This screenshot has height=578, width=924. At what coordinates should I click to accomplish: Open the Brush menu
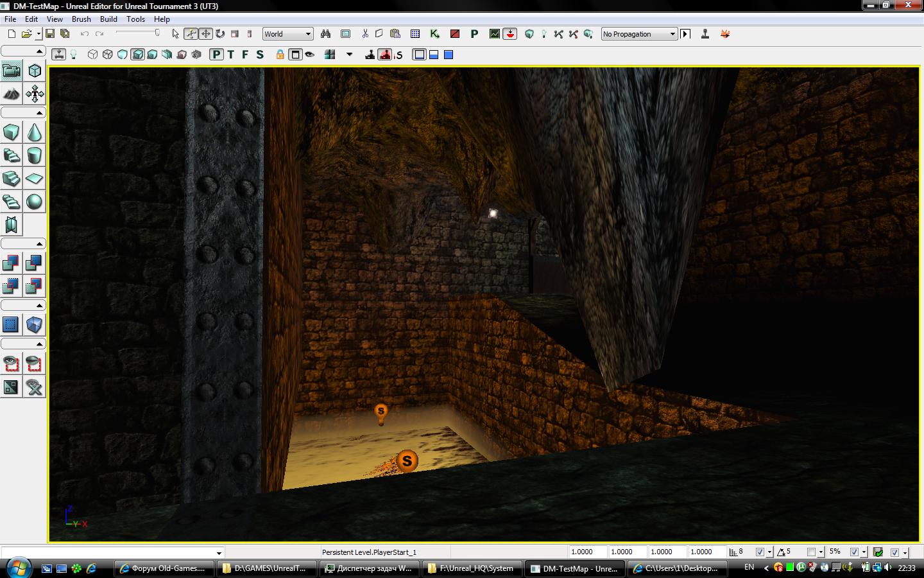81,19
